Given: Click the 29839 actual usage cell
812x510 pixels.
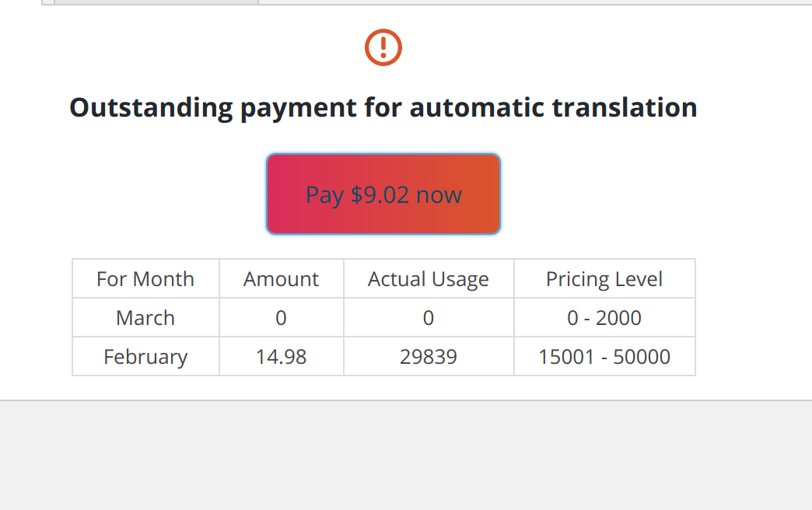Looking at the screenshot, I should (428, 357).
